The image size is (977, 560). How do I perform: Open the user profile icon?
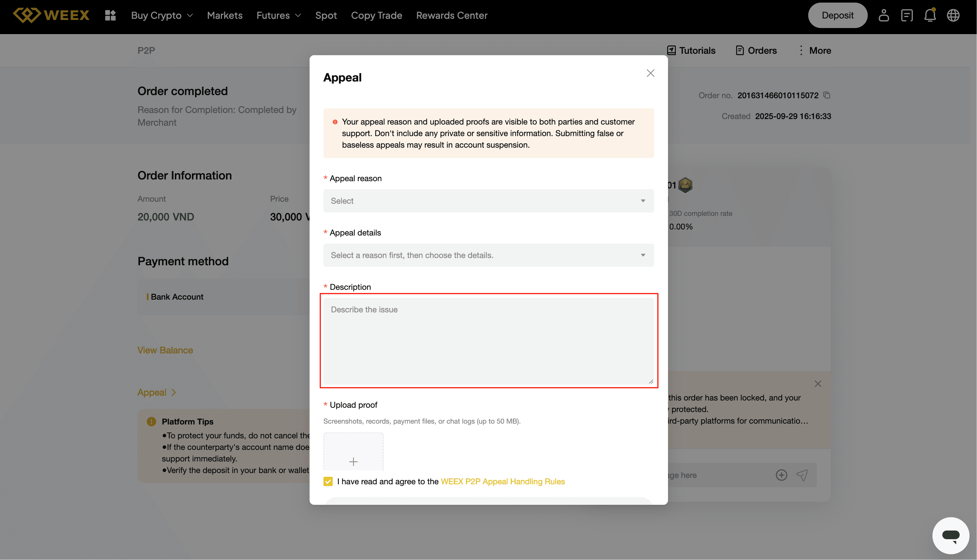(884, 15)
